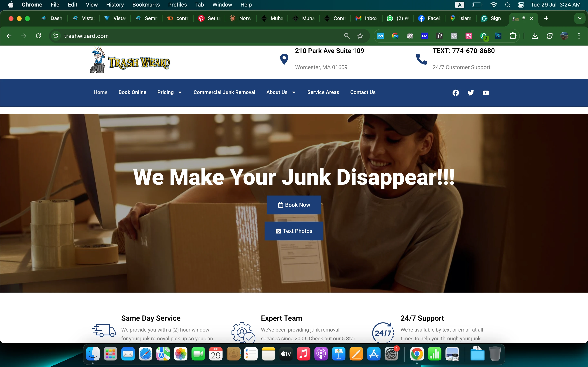
Task: Open the site information icon in address bar
Action: [x=56, y=36]
